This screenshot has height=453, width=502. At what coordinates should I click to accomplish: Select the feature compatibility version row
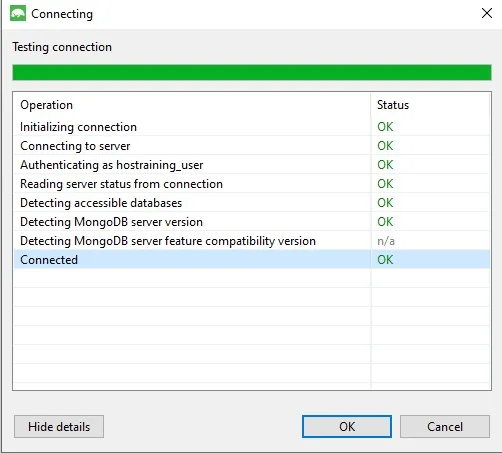(x=252, y=241)
